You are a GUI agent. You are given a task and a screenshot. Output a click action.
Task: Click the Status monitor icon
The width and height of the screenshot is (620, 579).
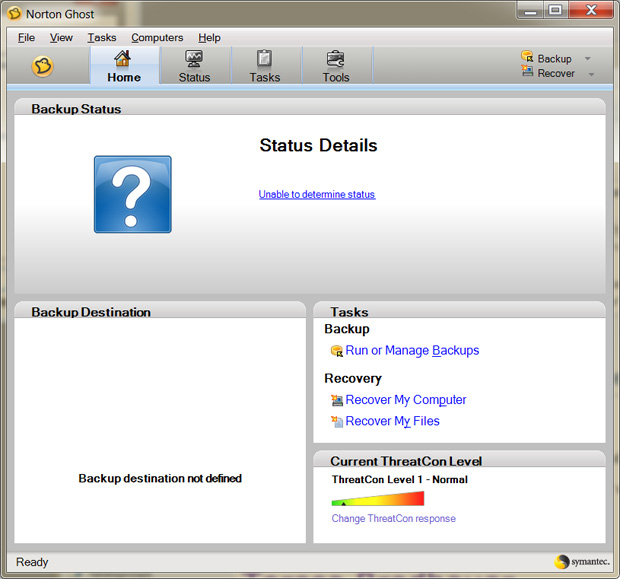194,59
